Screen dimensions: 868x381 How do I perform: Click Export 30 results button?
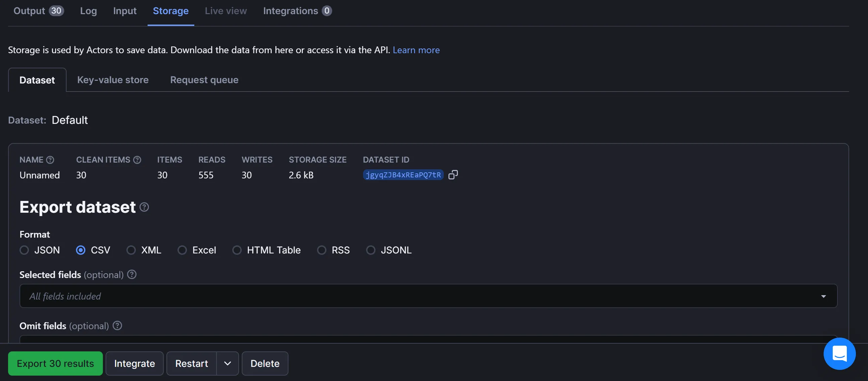55,363
